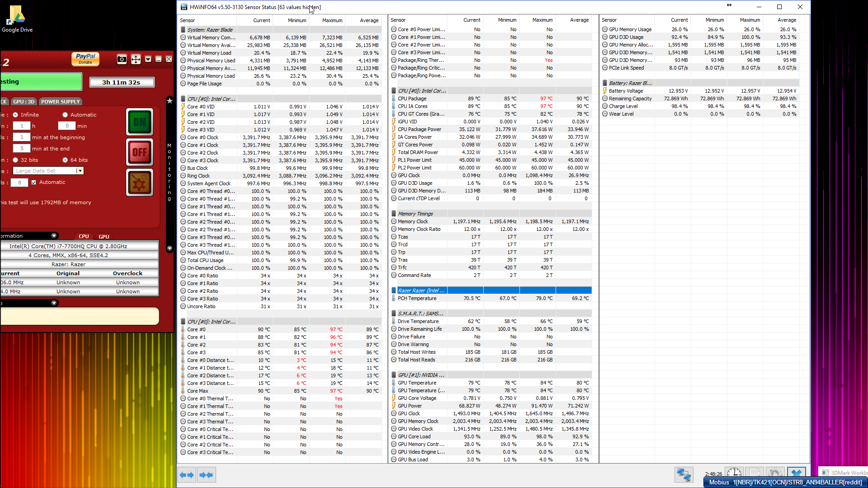
Task: Select the GPU info tab in OCCT
Action: [104, 236]
